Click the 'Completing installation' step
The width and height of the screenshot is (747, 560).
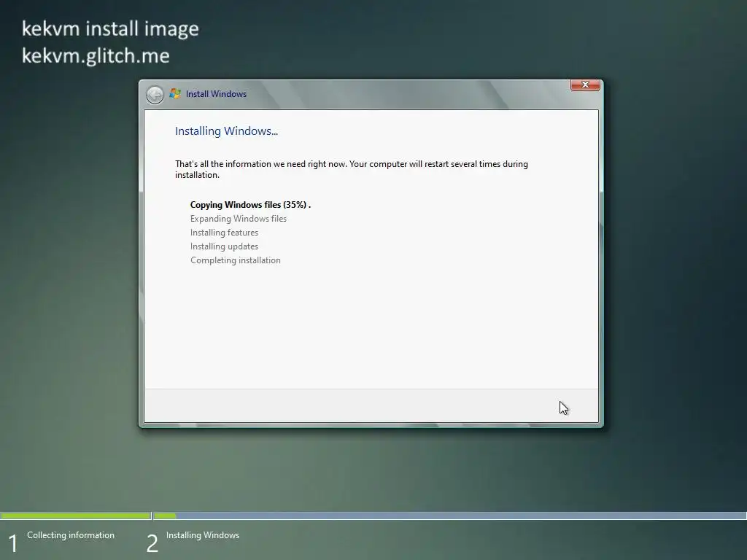pos(236,260)
